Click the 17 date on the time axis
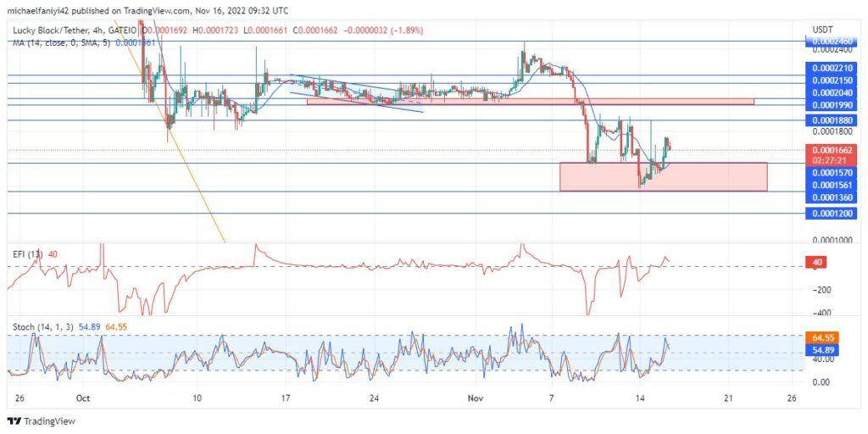868x434 pixels. pyautogui.click(x=287, y=398)
